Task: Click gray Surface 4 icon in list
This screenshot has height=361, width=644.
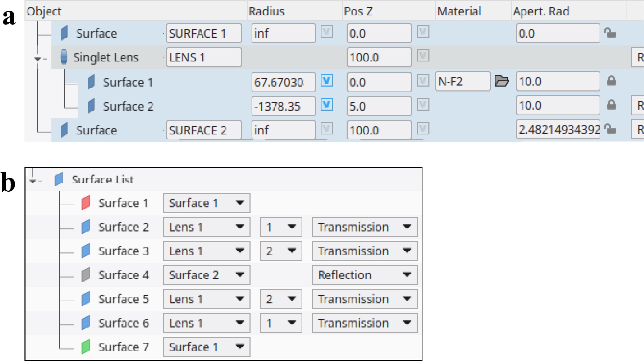Action: click(x=86, y=275)
